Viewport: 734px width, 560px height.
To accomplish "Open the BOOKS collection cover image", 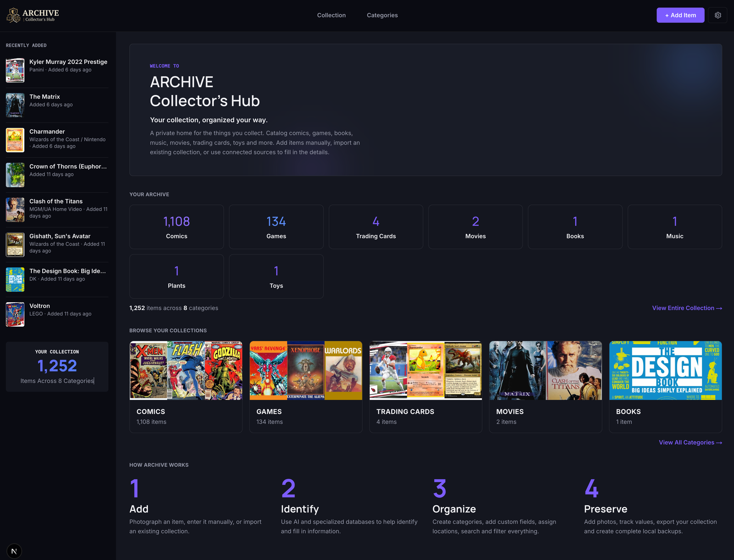I will pyautogui.click(x=666, y=371).
